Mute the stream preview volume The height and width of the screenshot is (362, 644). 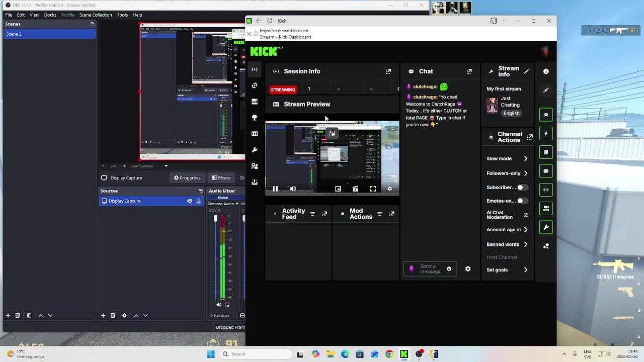(x=293, y=189)
